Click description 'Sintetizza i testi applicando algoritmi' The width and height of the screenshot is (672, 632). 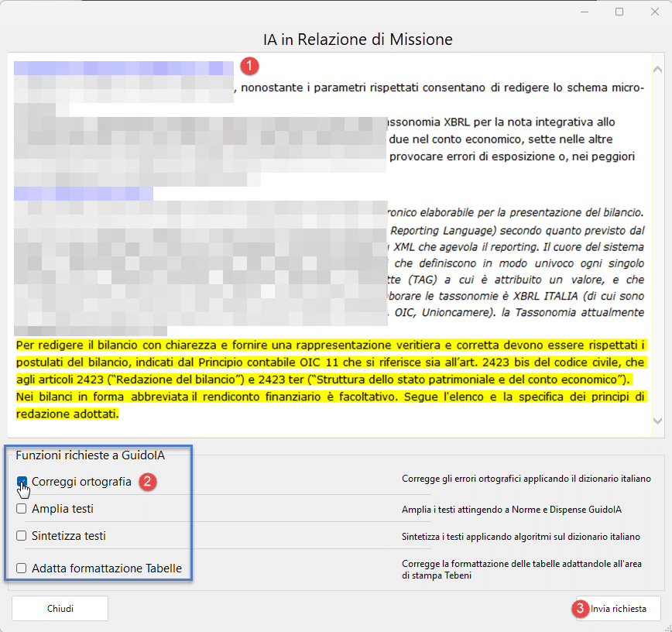[521, 537]
